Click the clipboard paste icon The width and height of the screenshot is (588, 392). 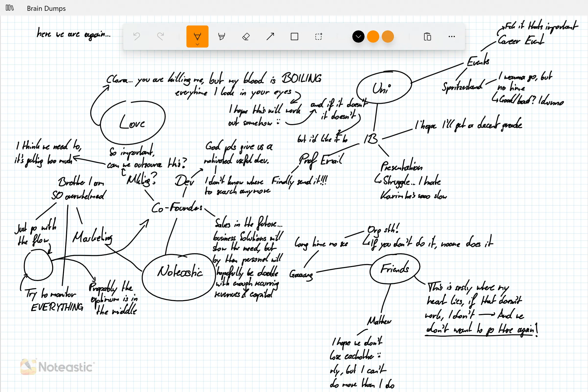click(x=428, y=37)
